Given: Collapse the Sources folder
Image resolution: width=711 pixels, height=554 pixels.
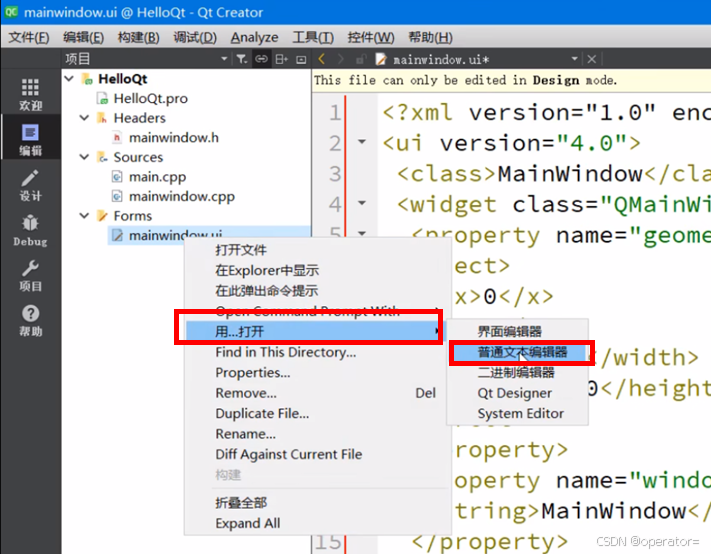Looking at the screenshot, I should (x=84, y=157).
